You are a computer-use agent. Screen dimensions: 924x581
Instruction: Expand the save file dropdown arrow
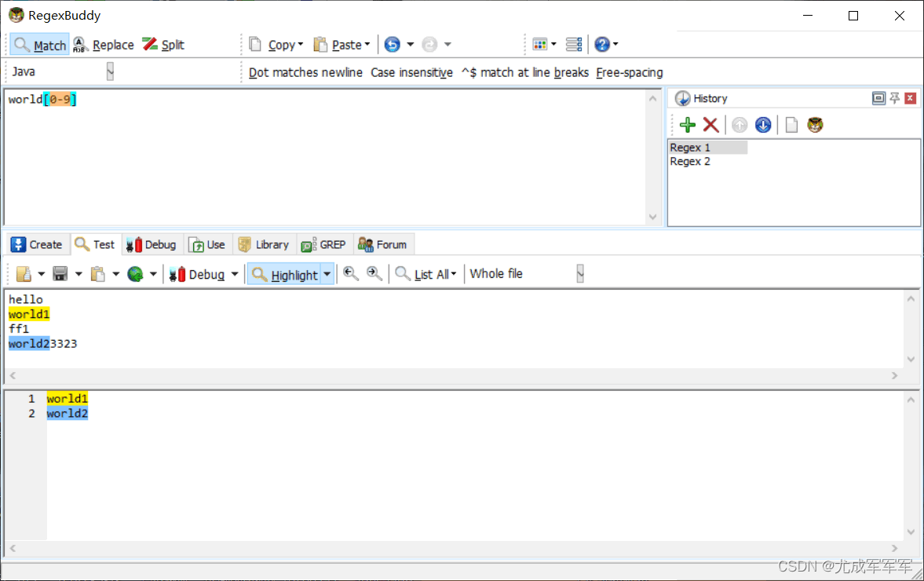pyautogui.click(x=79, y=274)
